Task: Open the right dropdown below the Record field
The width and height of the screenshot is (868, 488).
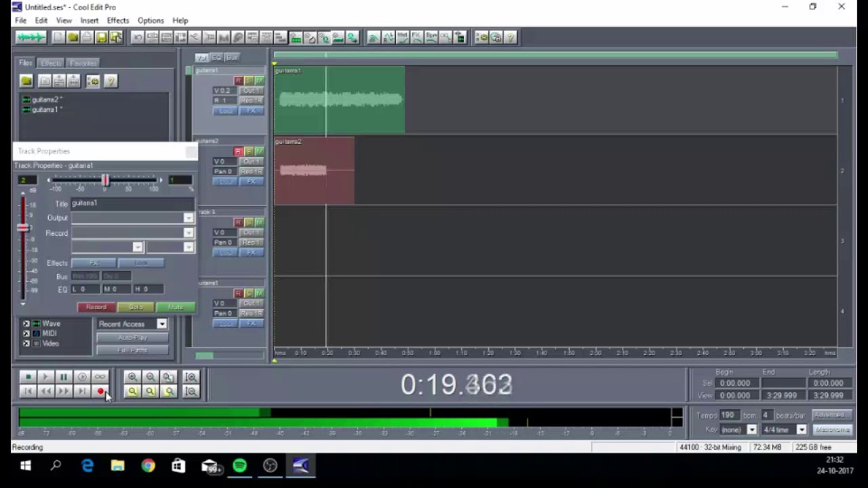Action: [x=189, y=247]
